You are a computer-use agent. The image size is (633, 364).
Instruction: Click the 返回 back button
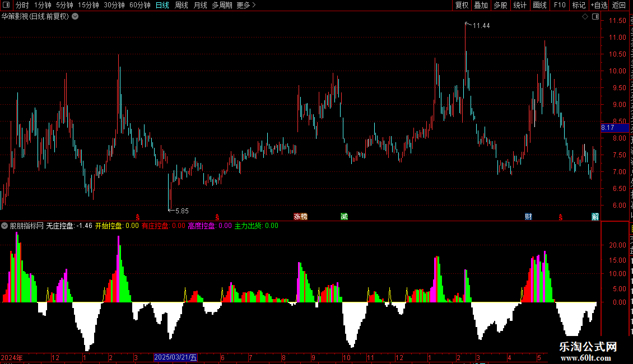pos(619,5)
